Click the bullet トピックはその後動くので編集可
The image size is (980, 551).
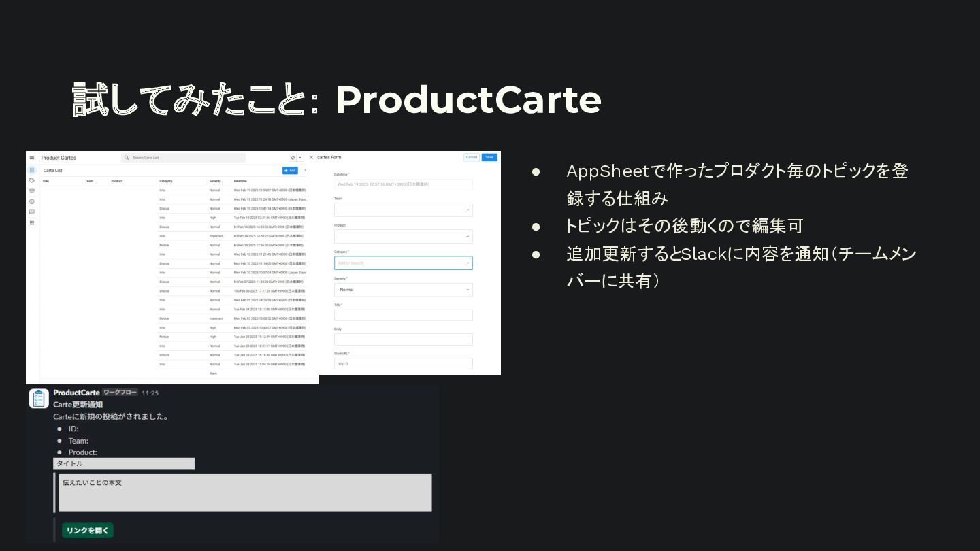pyautogui.click(x=685, y=226)
